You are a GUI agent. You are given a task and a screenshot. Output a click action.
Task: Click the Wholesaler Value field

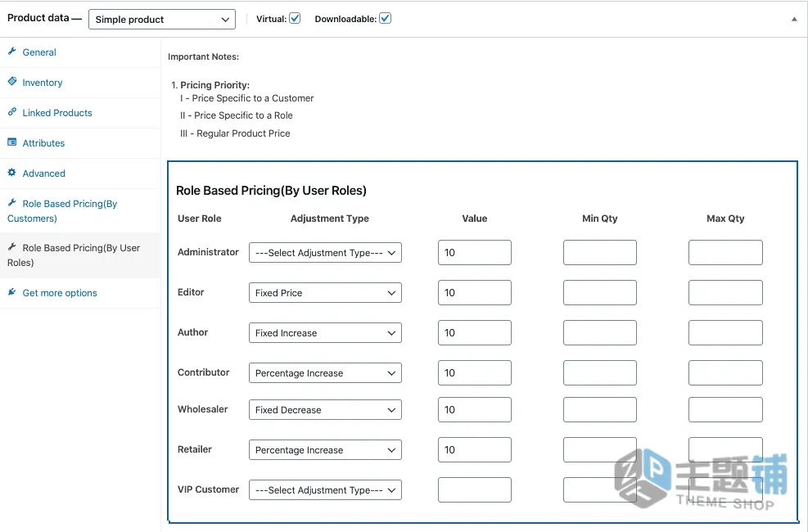point(475,410)
